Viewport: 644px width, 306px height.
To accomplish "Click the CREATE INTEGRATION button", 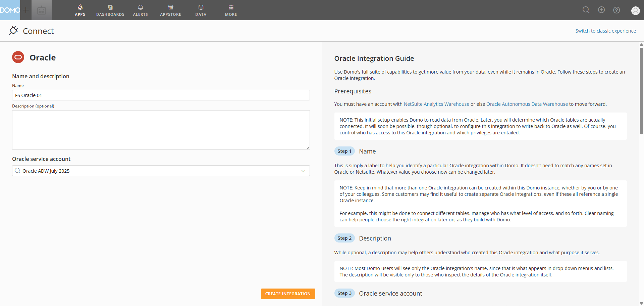I will (288, 294).
